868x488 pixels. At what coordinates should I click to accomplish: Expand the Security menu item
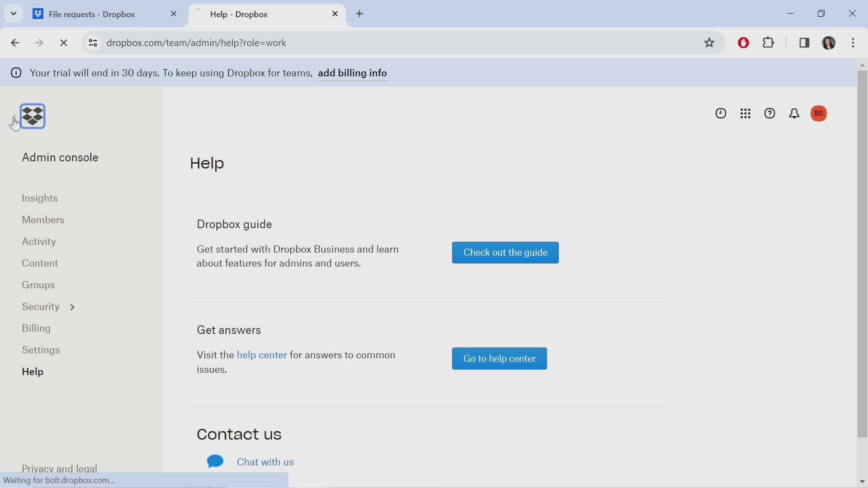click(x=72, y=306)
